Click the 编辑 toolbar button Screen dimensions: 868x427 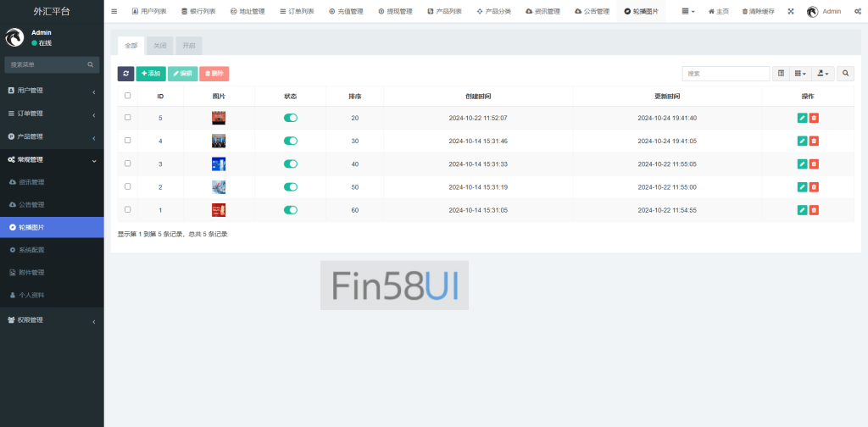pyautogui.click(x=183, y=74)
